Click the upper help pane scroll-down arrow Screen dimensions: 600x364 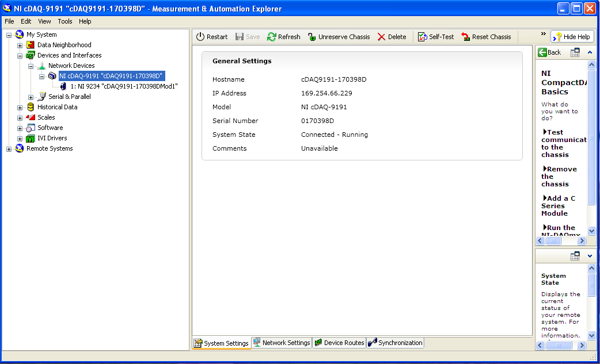[591, 231]
